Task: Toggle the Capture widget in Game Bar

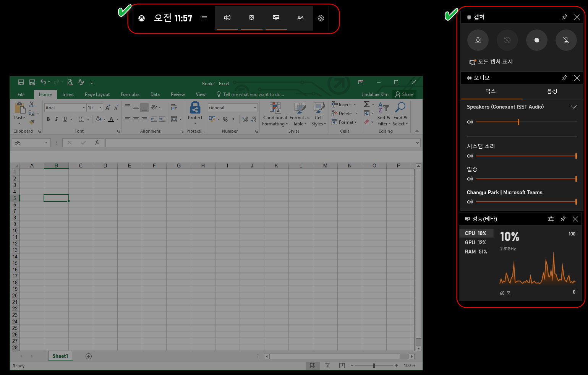Action: [251, 18]
